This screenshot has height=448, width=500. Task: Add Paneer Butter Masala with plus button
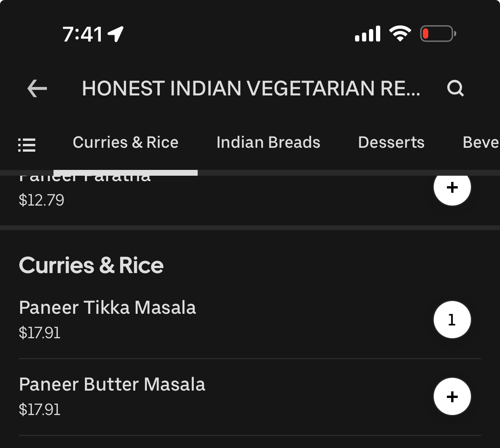point(452,396)
